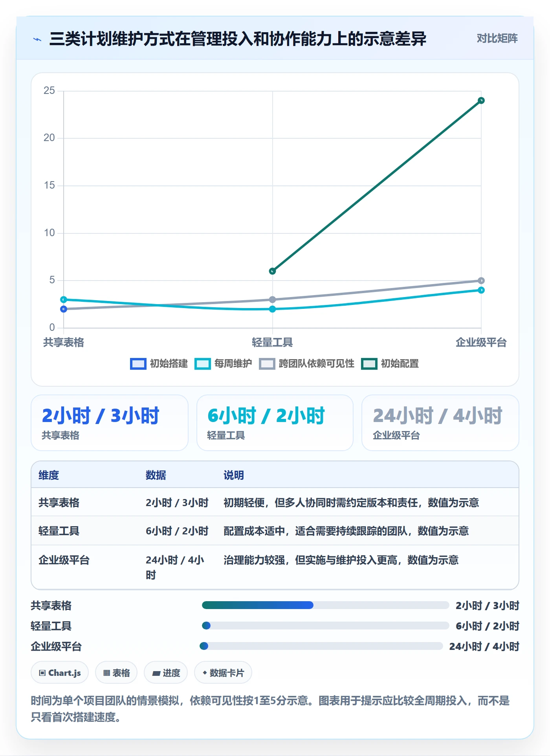Screen dimensions: 550x756
Task: Click the 对比矩阵 label in the header
Action: pyautogui.click(x=497, y=39)
